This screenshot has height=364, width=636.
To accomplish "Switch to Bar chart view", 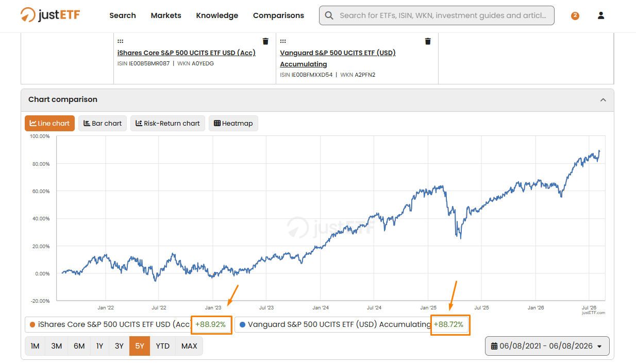I will pyautogui.click(x=103, y=123).
